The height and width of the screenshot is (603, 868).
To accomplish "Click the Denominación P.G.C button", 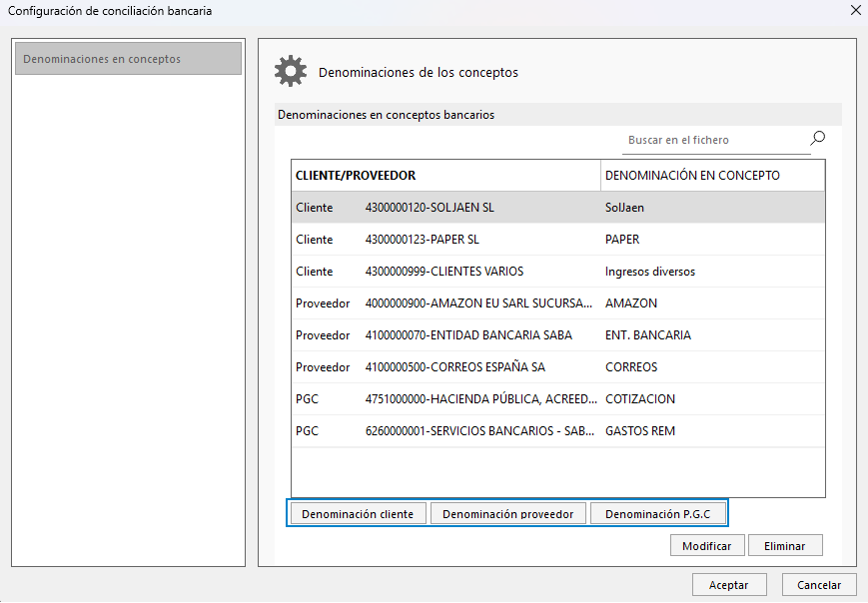I will click(x=657, y=514).
